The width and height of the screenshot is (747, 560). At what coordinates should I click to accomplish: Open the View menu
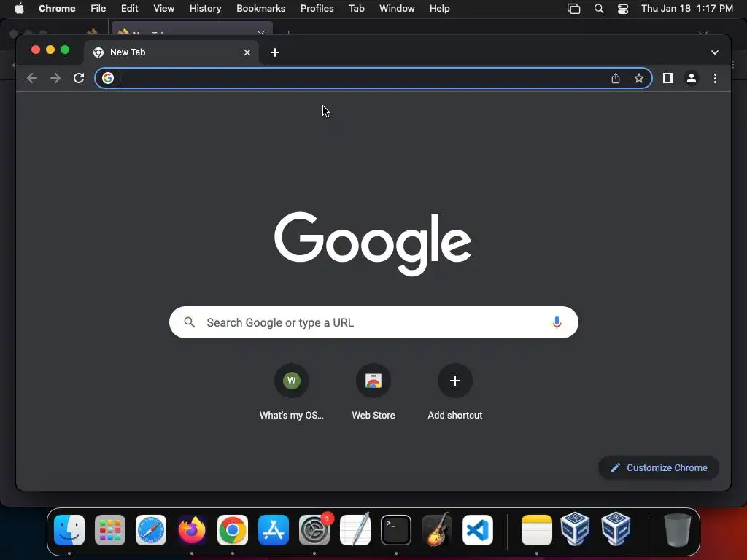pyautogui.click(x=164, y=8)
